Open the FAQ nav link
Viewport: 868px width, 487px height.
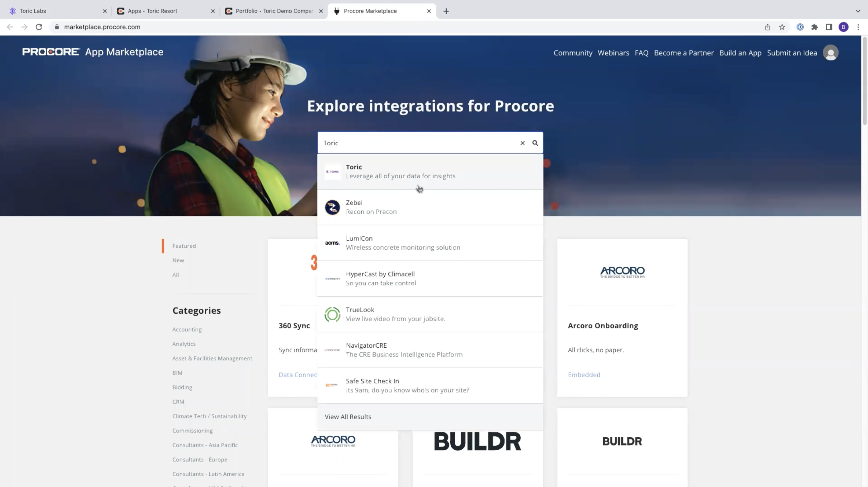[641, 53]
